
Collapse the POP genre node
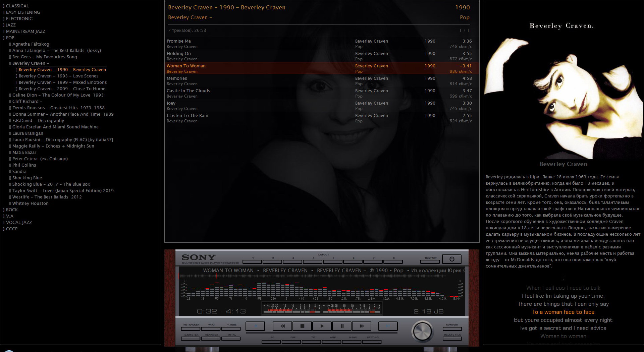(4, 38)
